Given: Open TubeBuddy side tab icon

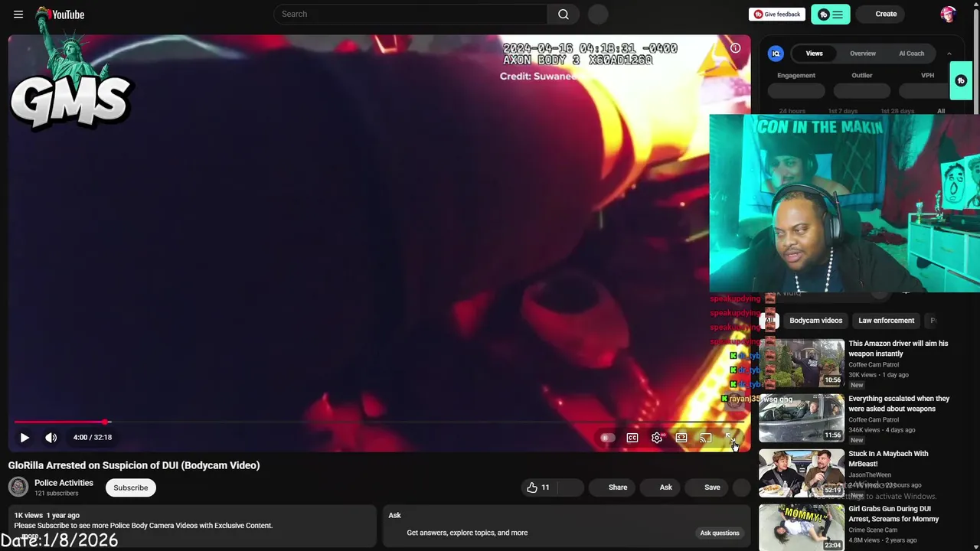Looking at the screenshot, I should 961,80.
